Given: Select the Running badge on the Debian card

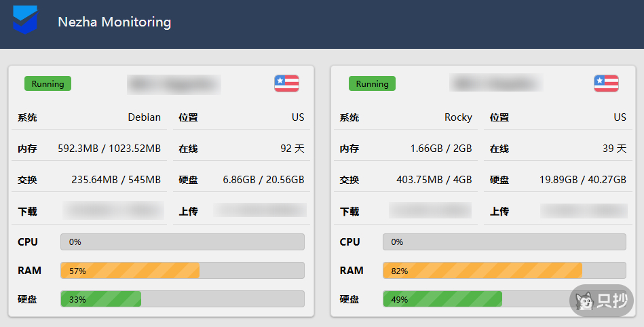Looking at the screenshot, I should (x=48, y=83).
